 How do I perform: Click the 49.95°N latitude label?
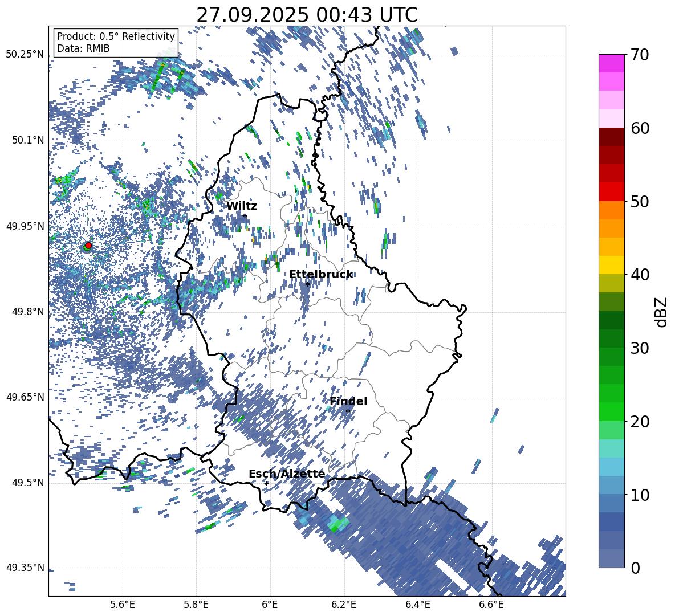(25, 226)
